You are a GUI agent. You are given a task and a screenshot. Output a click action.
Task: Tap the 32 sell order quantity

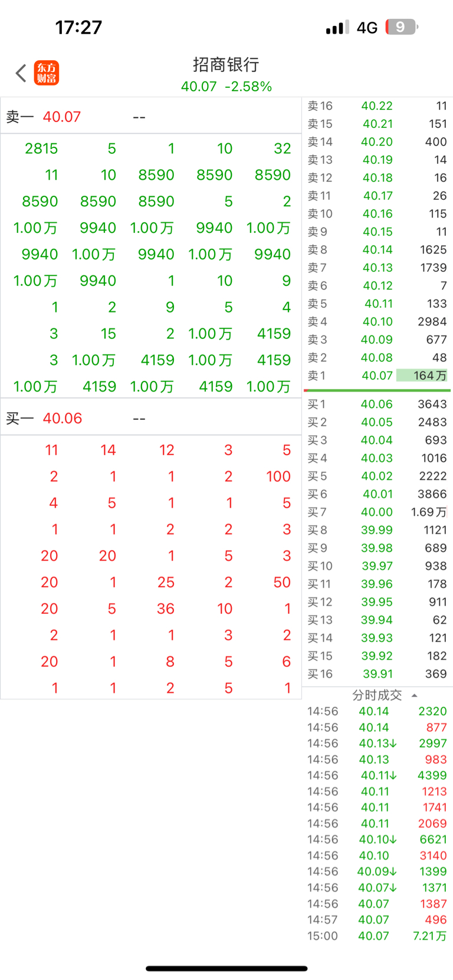[x=282, y=149]
